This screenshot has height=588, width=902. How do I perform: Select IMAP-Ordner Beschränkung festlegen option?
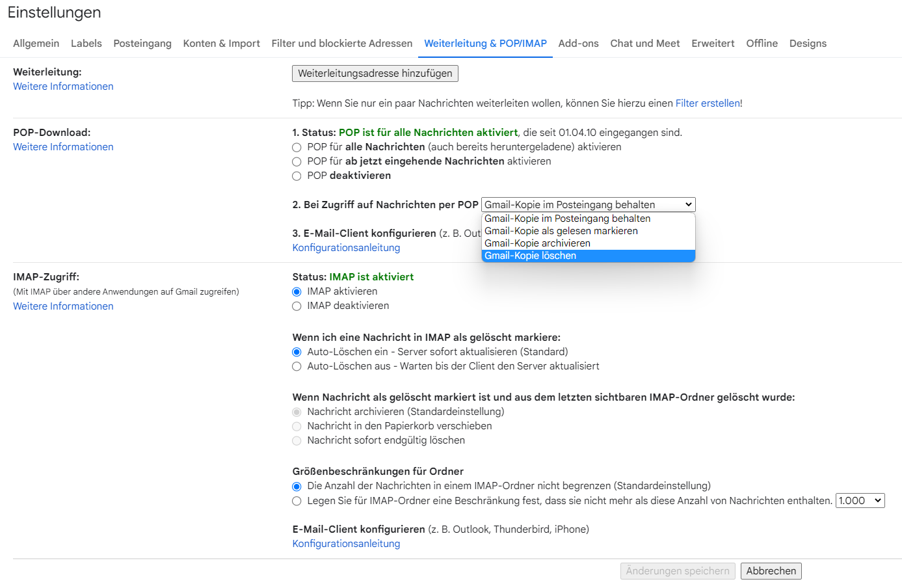[x=297, y=501]
